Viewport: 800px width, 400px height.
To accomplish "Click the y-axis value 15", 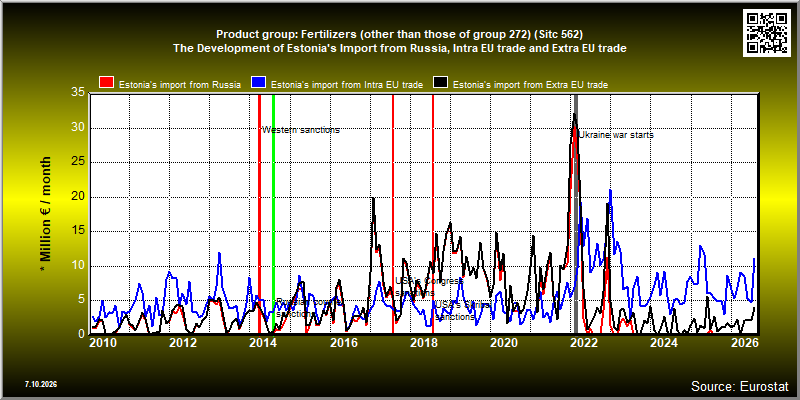I will (78, 231).
